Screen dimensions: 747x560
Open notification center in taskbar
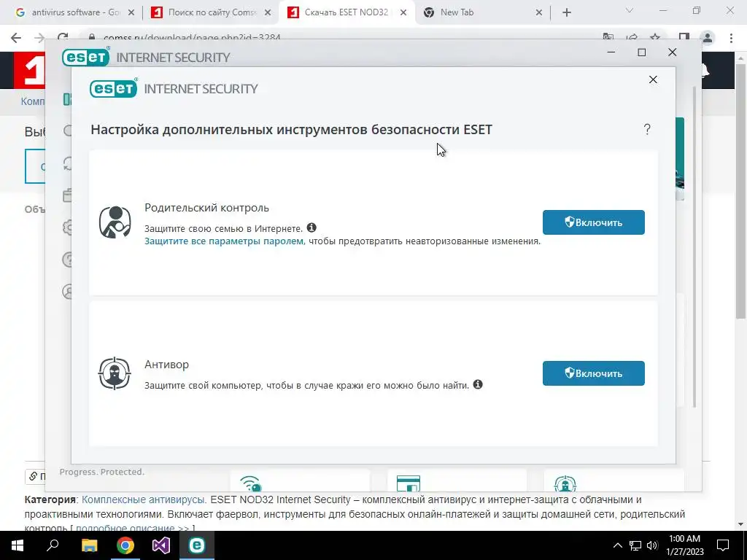click(x=723, y=545)
